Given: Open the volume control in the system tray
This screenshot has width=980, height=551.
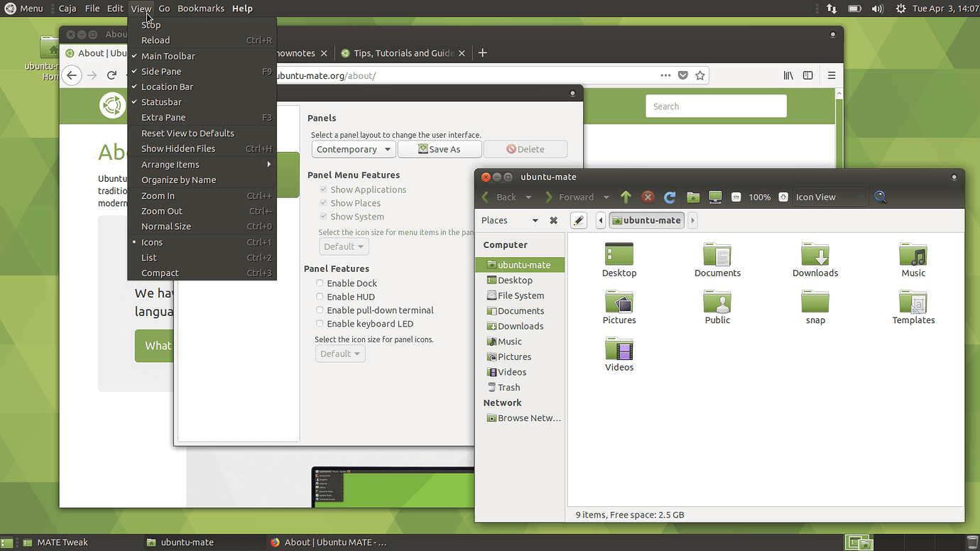Looking at the screenshot, I should [x=877, y=8].
